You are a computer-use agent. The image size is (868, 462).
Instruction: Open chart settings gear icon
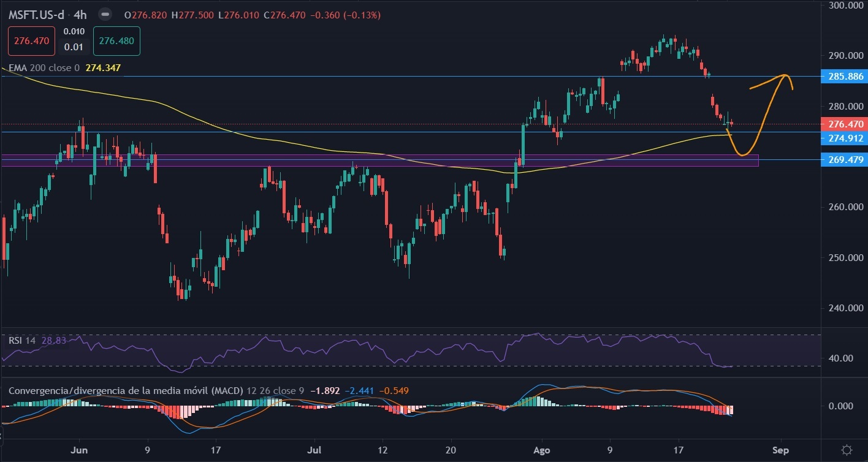(x=846, y=450)
